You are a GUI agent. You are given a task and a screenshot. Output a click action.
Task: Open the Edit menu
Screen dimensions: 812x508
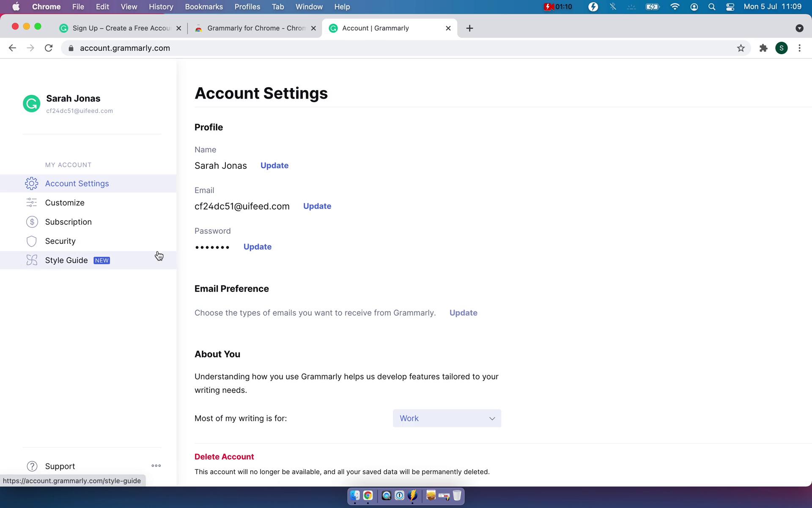[x=102, y=7]
